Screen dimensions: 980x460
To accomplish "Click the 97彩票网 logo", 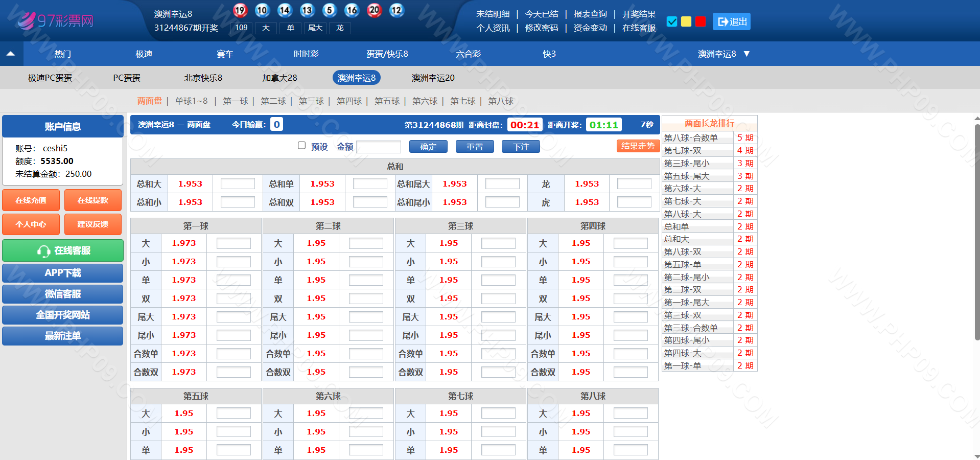I will click(56, 20).
